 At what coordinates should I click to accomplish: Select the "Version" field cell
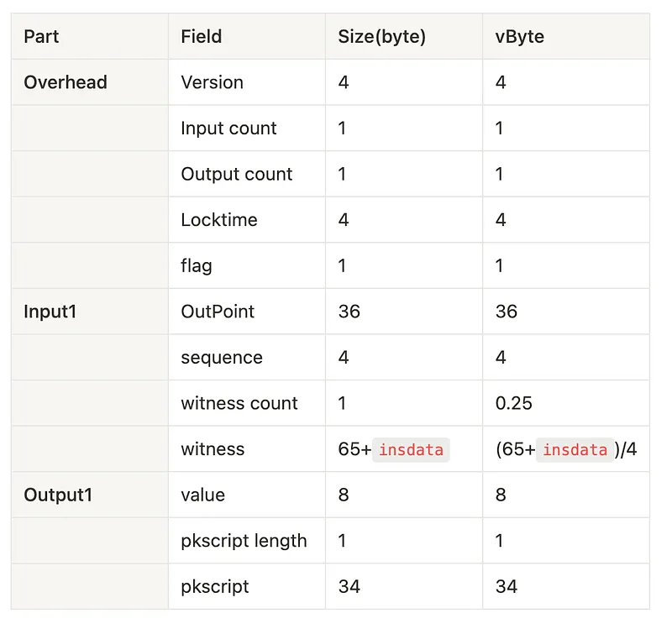pyautogui.click(x=213, y=82)
